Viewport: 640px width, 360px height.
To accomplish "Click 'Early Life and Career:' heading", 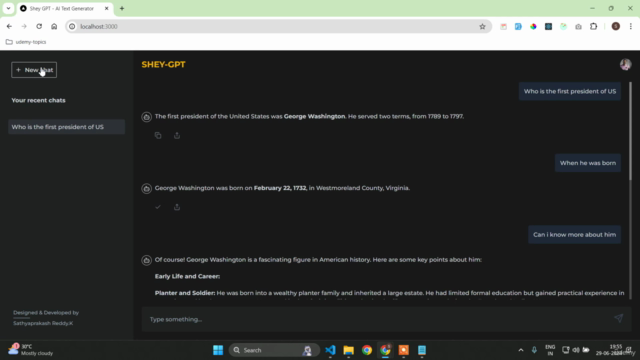I will click(187, 276).
